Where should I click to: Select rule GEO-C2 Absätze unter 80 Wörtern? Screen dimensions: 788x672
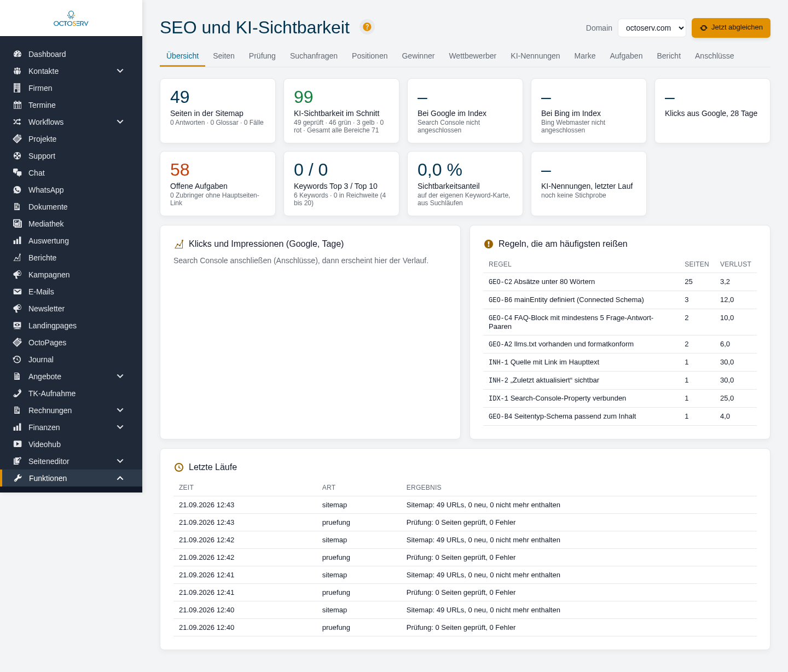pyautogui.click(x=620, y=282)
